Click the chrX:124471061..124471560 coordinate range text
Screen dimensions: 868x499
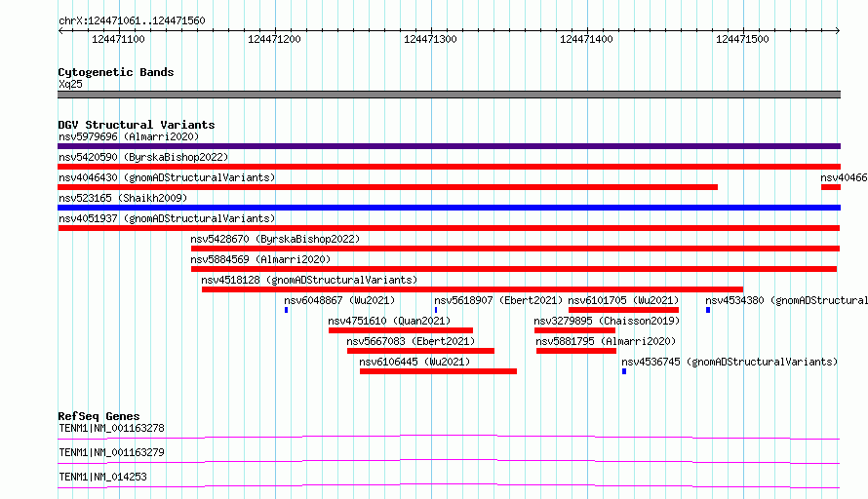(132, 20)
